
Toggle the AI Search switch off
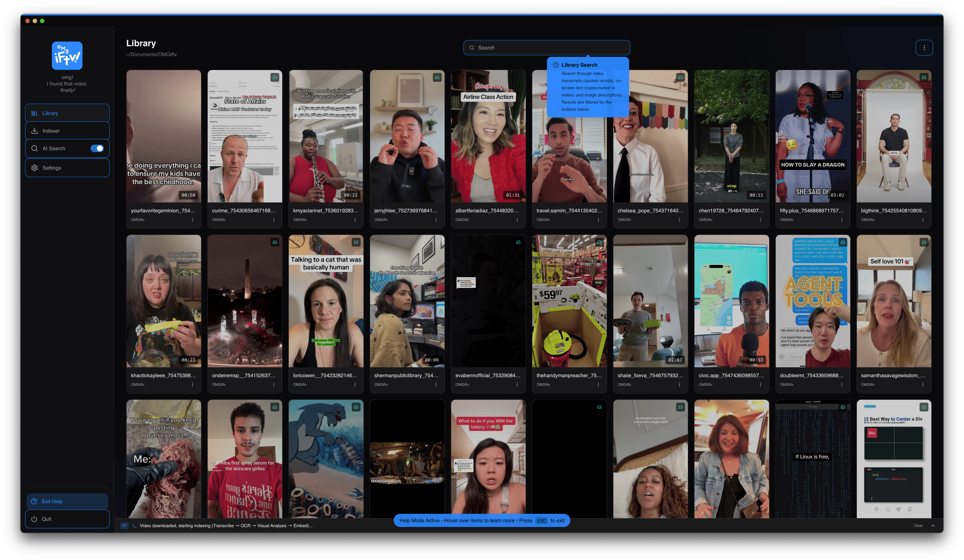point(97,148)
